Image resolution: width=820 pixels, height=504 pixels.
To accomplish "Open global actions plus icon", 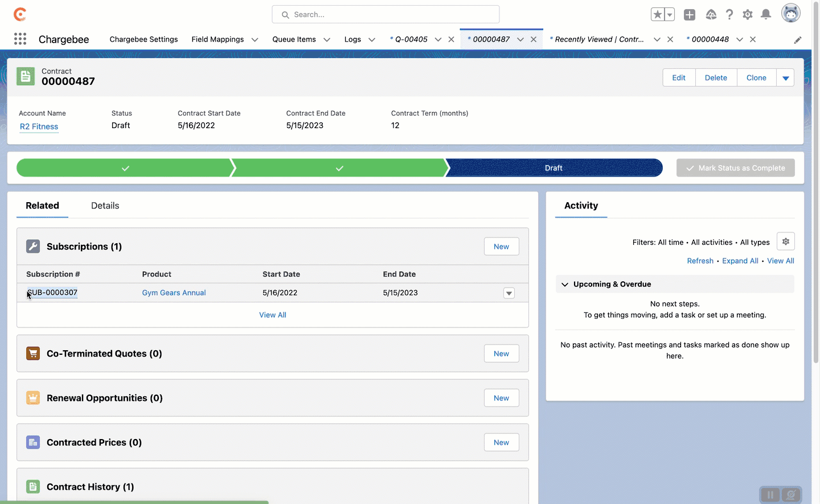I will (x=689, y=15).
